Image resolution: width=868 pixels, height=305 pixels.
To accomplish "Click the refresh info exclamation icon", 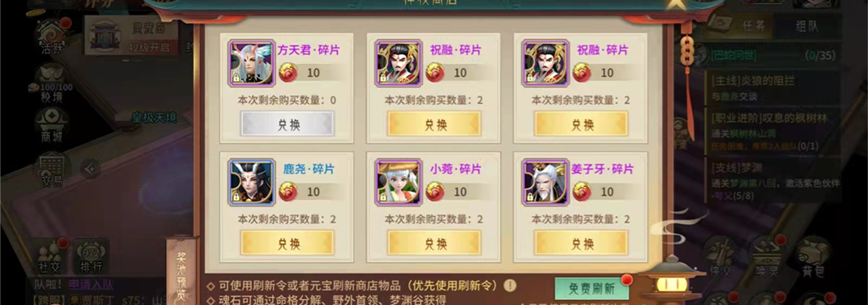I will 509,285.
